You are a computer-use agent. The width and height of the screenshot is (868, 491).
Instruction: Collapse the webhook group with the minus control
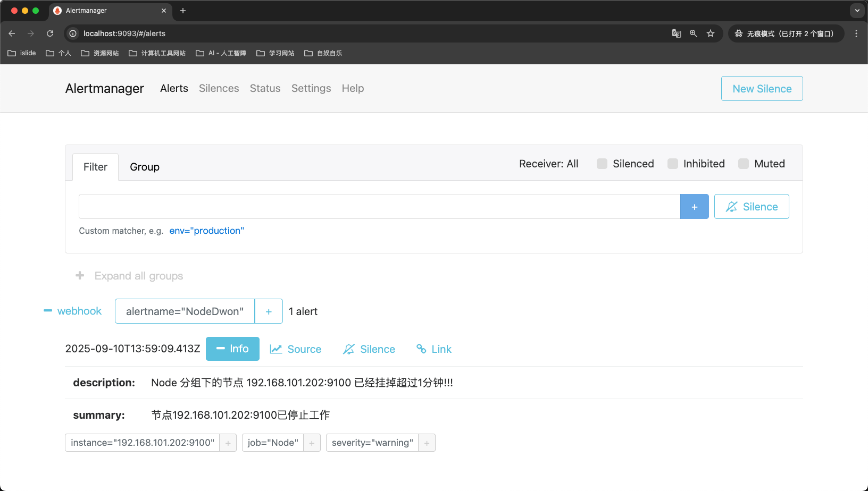[47, 311]
